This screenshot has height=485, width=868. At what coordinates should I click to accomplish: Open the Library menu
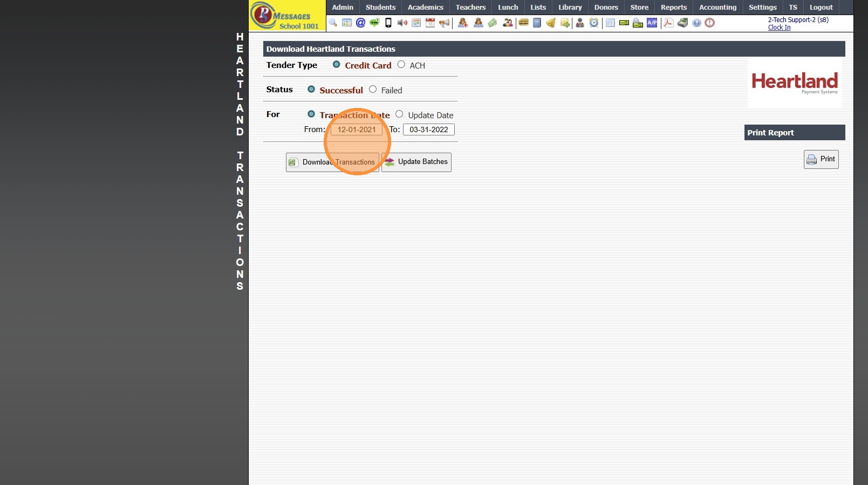pyautogui.click(x=570, y=8)
